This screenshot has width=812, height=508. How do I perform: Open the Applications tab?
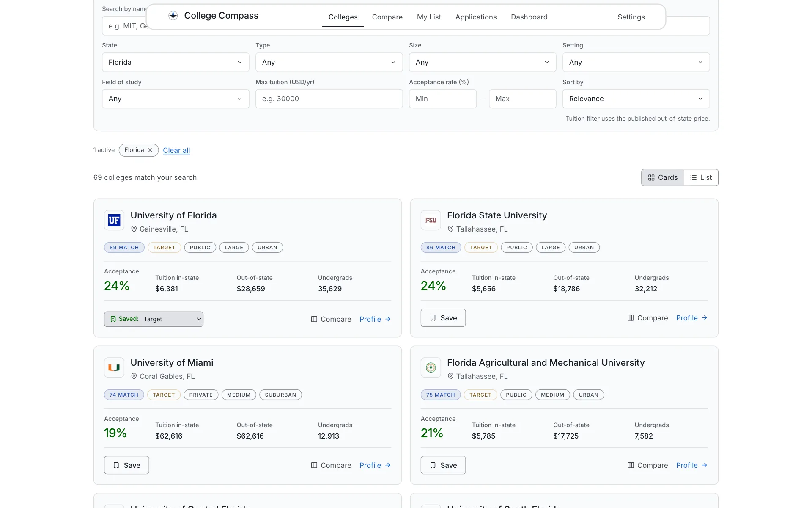click(x=476, y=17)
